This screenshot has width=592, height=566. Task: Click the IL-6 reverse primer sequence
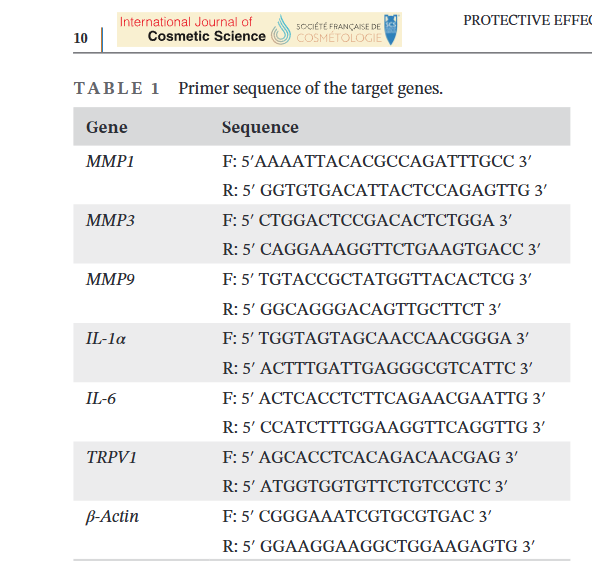[x=384, y=427]
